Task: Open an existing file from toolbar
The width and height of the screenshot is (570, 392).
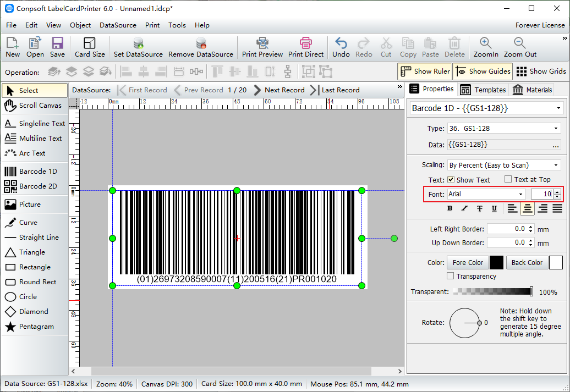Action: [35, 47]
